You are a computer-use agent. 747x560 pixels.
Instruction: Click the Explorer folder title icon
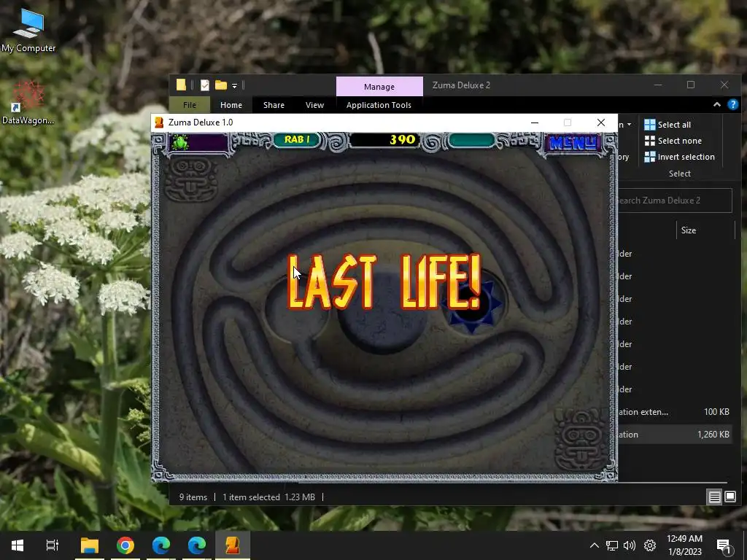click(x=181, y=85)
